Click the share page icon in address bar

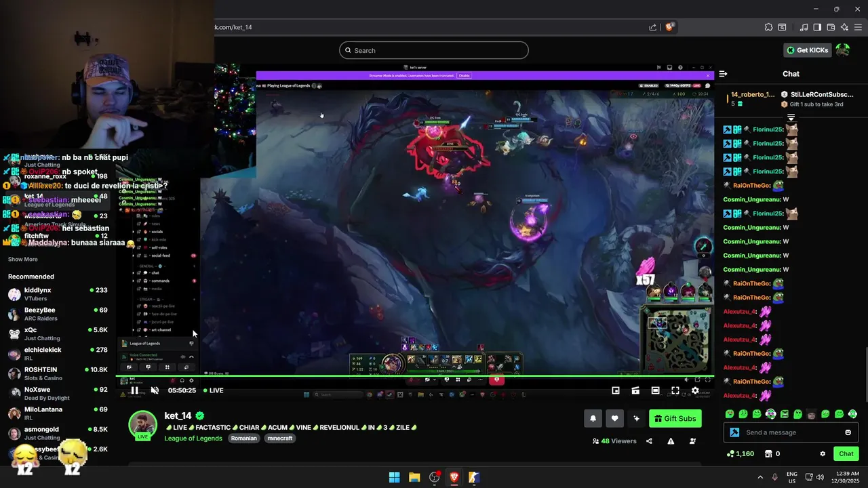click(652, 27)
